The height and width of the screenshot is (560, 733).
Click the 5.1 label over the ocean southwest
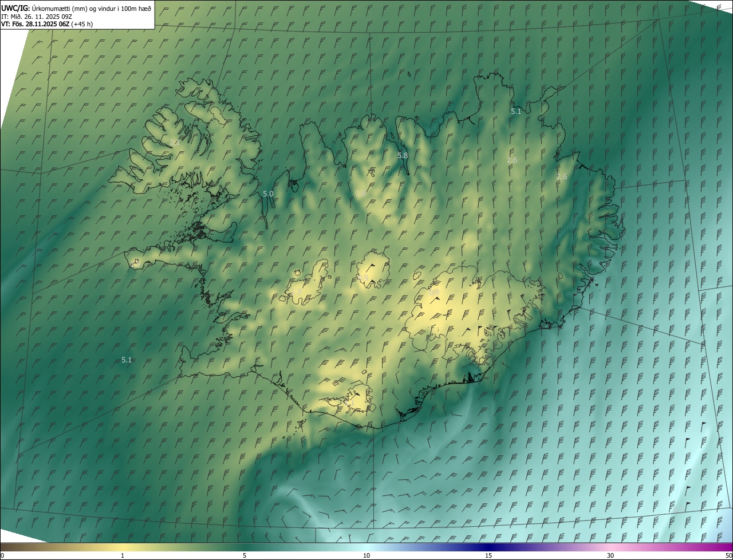(127, 360)
